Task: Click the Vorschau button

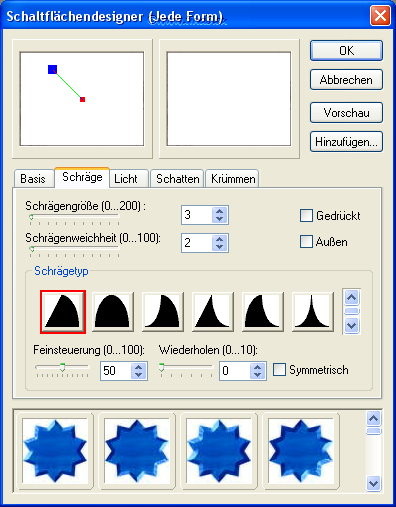Action: coord(346,113)
